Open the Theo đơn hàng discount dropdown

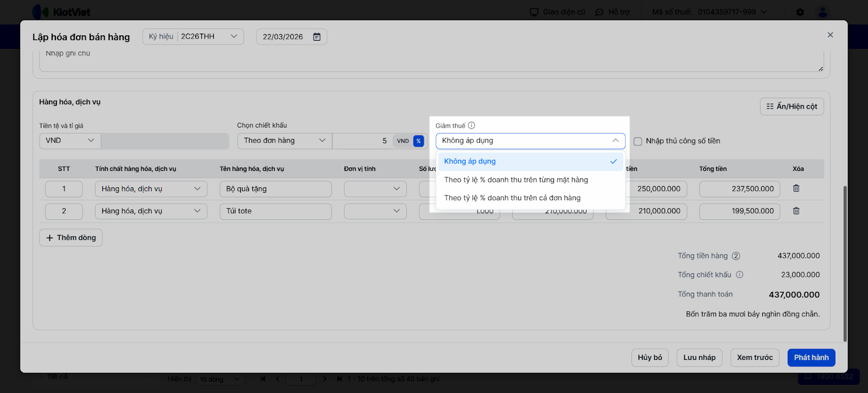[284, 141]
